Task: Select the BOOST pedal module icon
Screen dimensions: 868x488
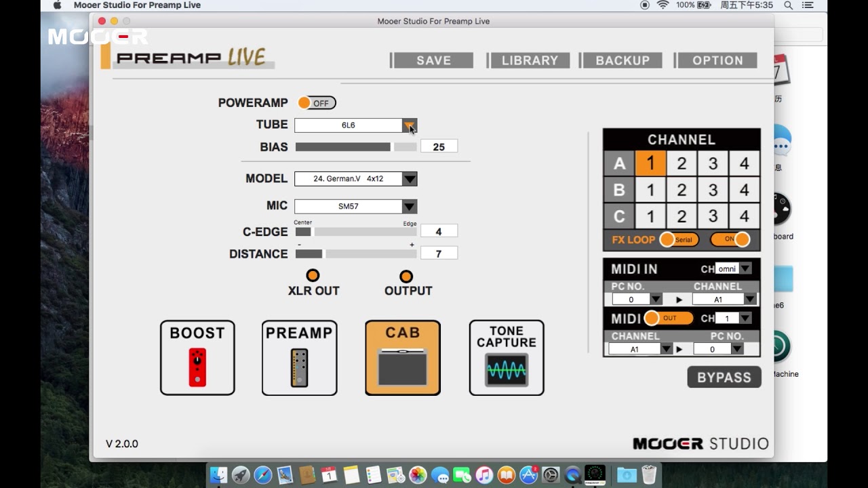Action: (x=197, y=357)
